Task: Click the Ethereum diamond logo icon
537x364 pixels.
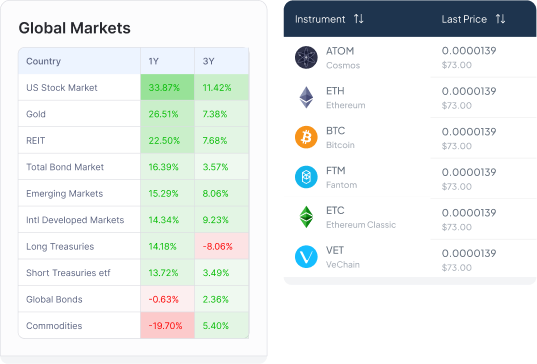Action: point(306,97)
